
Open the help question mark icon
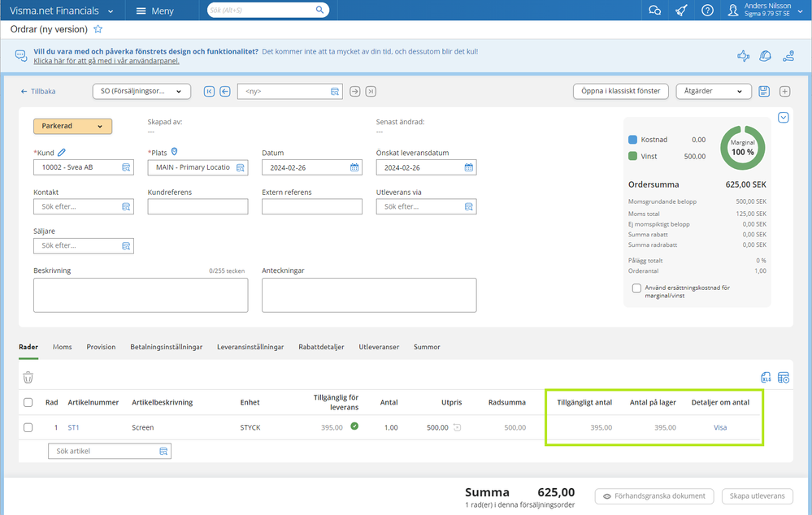coord(707,11)
